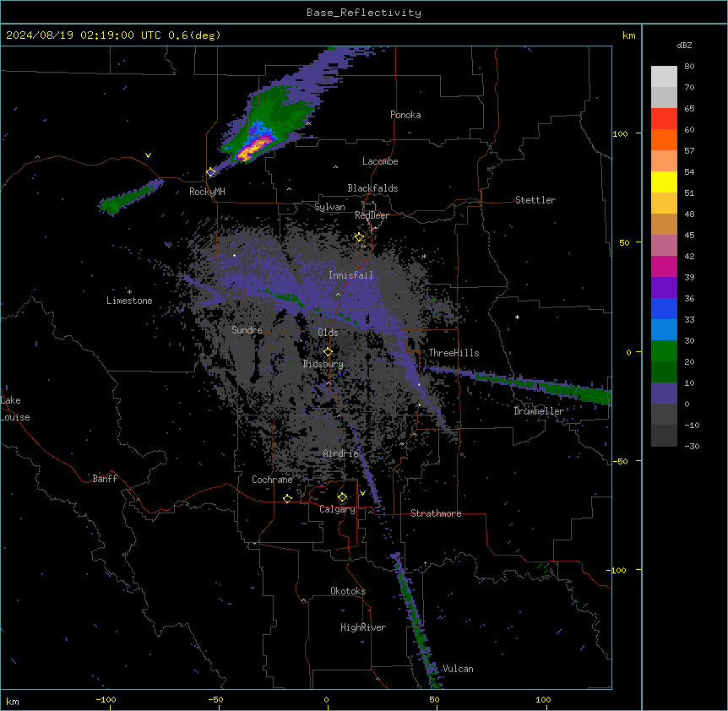This screenshot has height=711, width=728.
Task: Click the Cochrane label
Action: pos(272,480)
